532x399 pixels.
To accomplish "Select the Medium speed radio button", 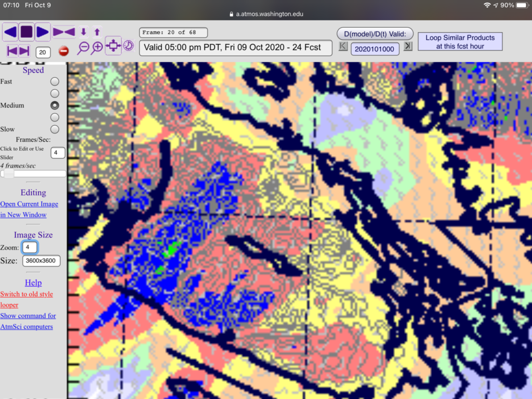I will tap(55, 105).
